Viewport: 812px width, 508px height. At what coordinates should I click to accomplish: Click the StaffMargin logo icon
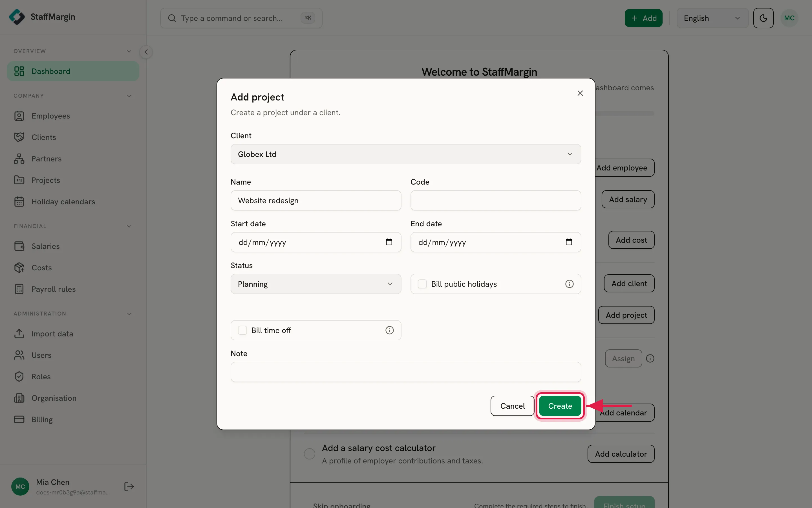click(x=17, y=17)
